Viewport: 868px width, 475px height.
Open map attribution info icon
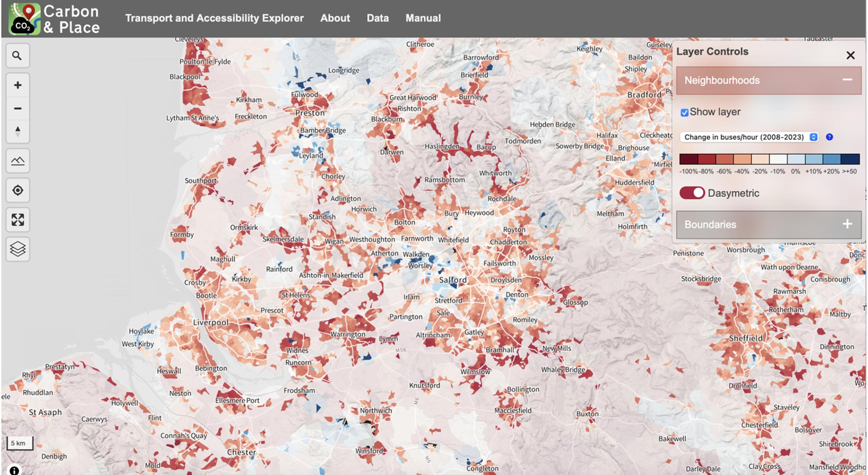click(14, 470)
